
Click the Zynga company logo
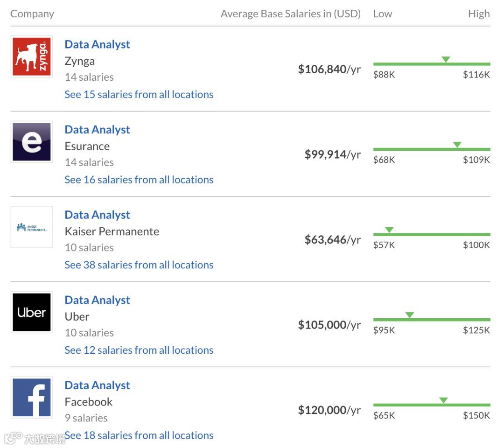pyautogui.click(x=32, y=56)
